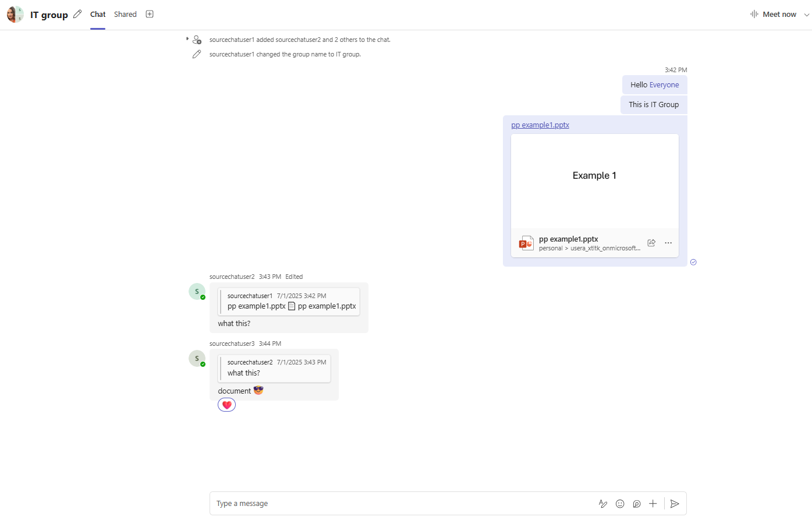Click the plus icon to attach content
The height and width of the screenshot is (531, 812).
tap(653, 504)
